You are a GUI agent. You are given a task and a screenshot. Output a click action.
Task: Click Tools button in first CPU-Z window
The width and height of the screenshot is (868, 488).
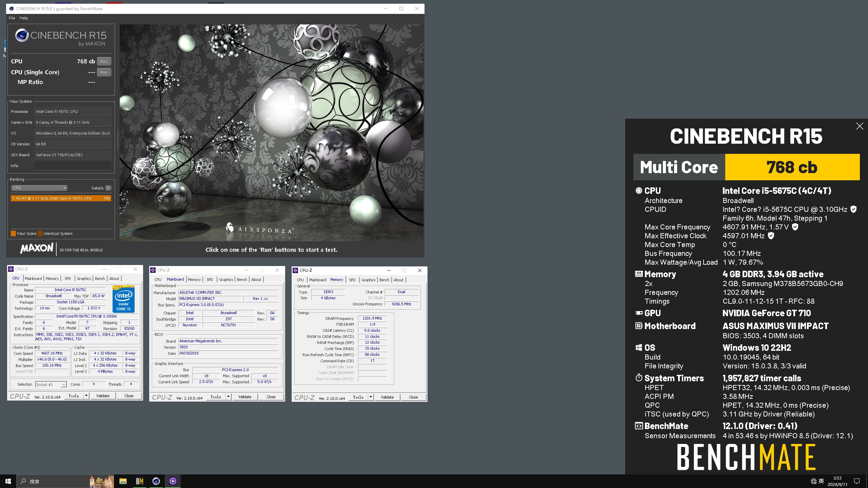[74, 396]
